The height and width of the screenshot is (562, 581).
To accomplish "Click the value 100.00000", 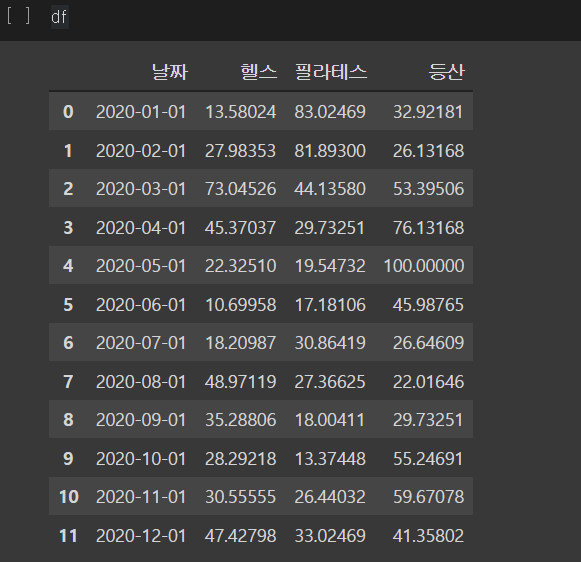I will tap(424, 266).
